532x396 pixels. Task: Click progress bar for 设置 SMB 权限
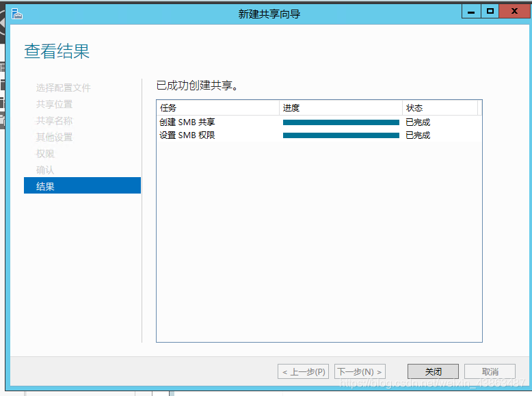(x=341, y=135)
